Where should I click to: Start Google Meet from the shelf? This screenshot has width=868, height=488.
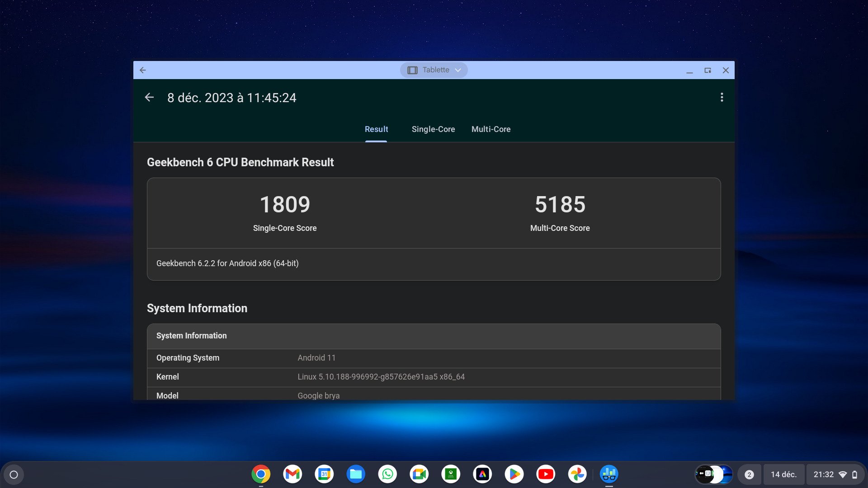(x=420, y=474)
